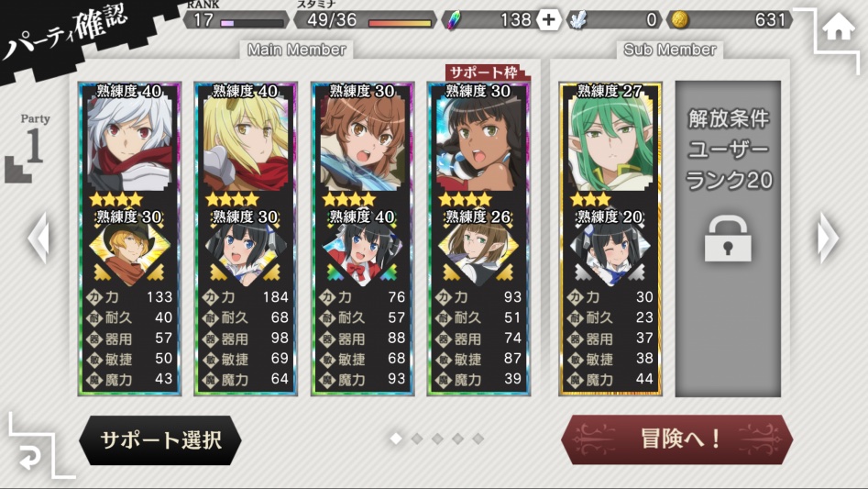Screen dimensions: 868x489
Task: Select the second party page dot
Action: [417, 439]
